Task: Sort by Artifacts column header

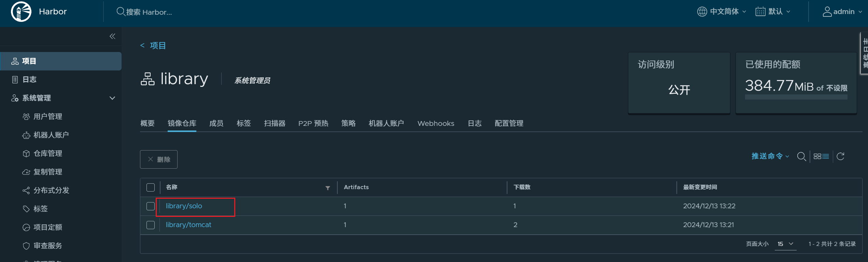Action: [x=356, y=187]
